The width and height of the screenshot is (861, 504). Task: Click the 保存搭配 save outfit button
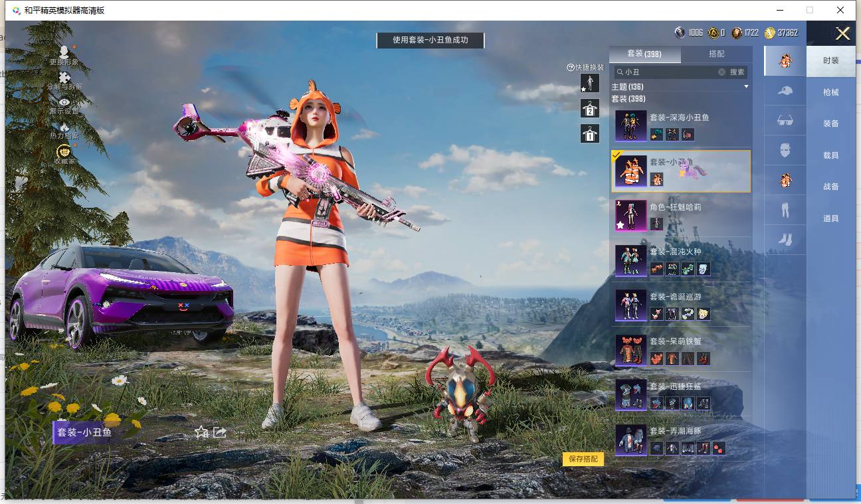point(583,459)
